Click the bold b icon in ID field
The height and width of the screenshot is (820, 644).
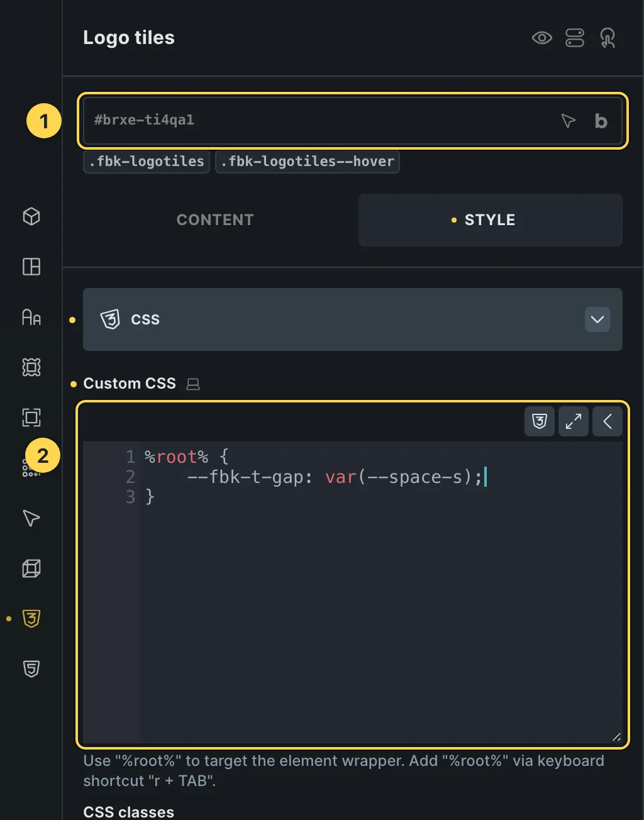[601, 121]
